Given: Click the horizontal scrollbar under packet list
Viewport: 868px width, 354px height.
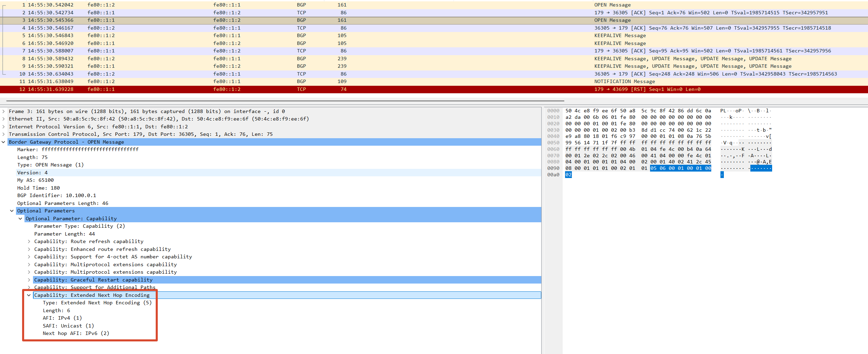Looking at the screenshot, I should (x=285, y=101).
